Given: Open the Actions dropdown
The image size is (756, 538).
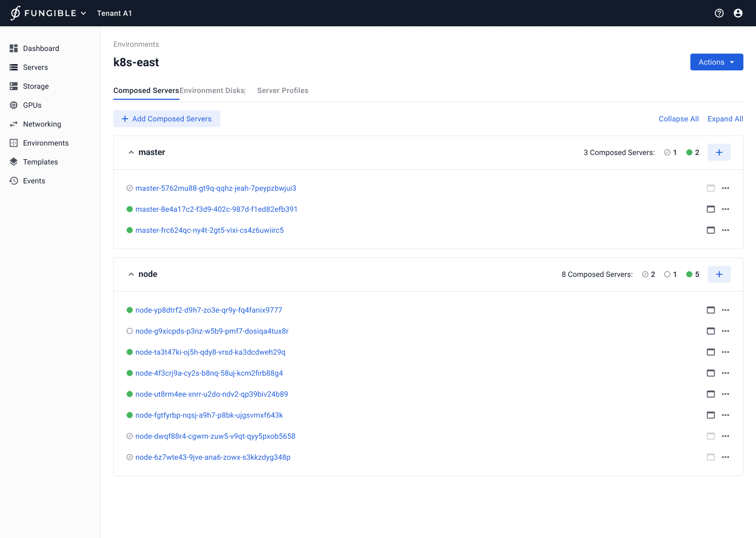Looking at the screenshot, I should click(717, 62).
